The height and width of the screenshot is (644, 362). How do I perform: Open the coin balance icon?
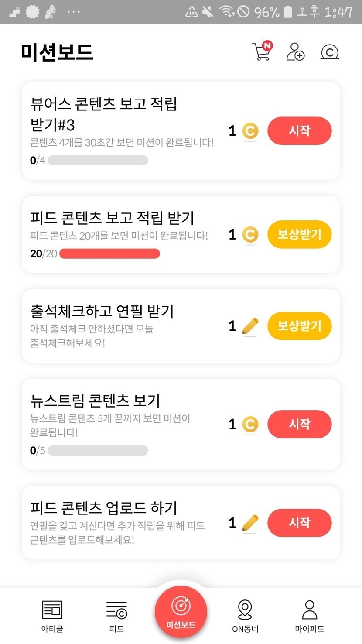pos(330,52)
